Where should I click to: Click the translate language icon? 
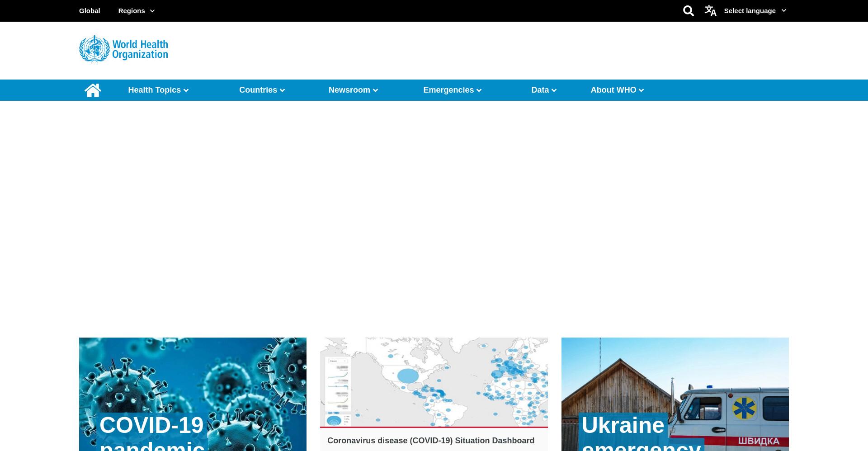pos(710,11)
